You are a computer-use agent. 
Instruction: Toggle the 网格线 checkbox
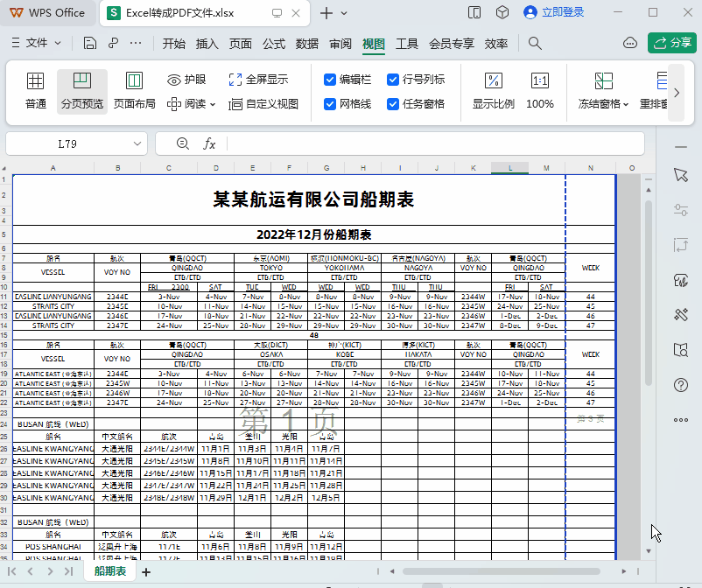(x=330, y=104)
